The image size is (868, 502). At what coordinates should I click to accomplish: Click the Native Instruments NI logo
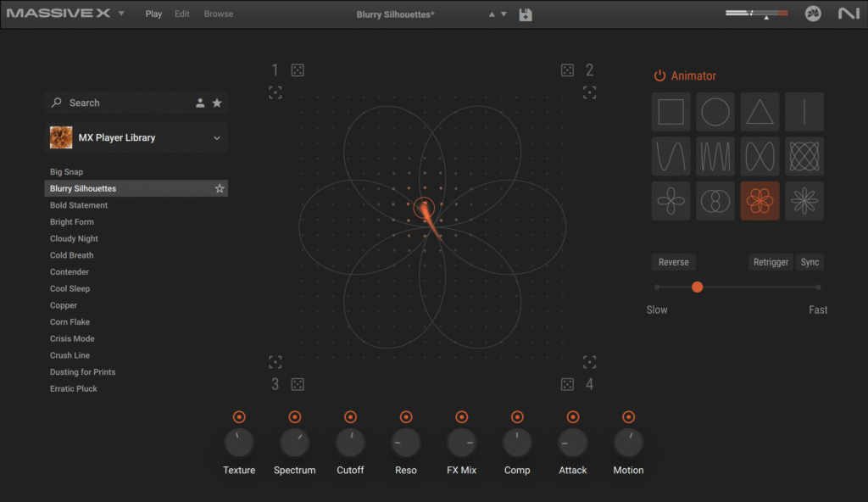849,14
